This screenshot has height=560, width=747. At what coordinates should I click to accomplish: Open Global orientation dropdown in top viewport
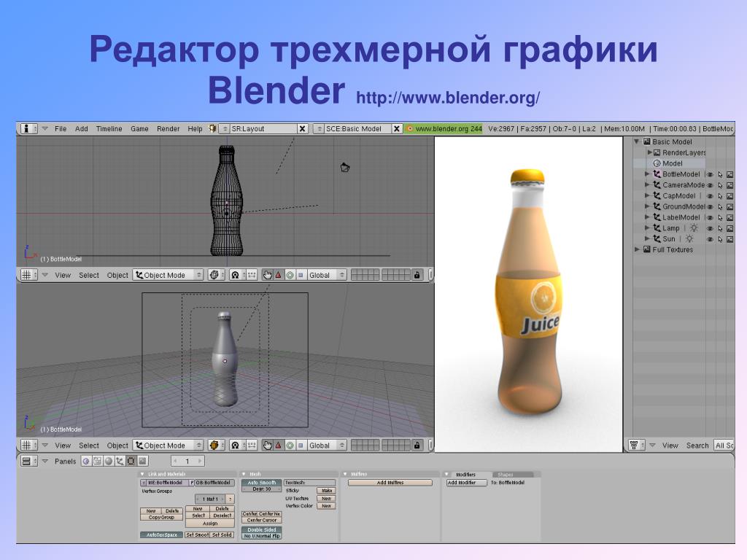326,275
